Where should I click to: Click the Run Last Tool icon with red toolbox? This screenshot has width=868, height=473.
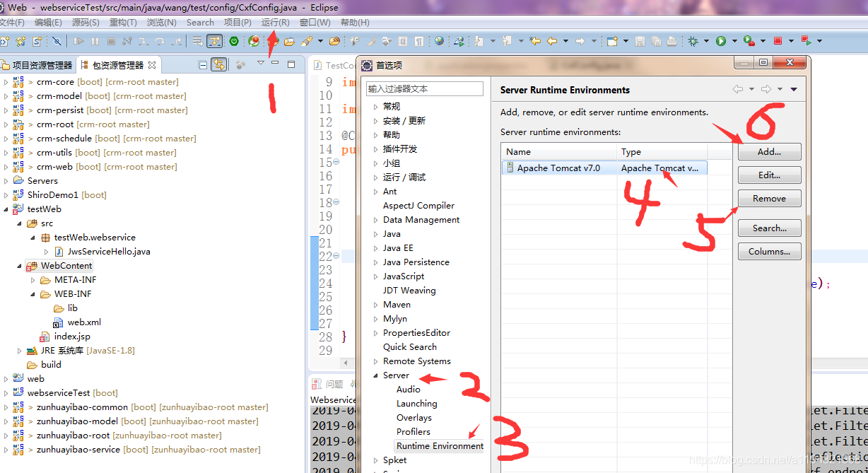pos(749,41)
